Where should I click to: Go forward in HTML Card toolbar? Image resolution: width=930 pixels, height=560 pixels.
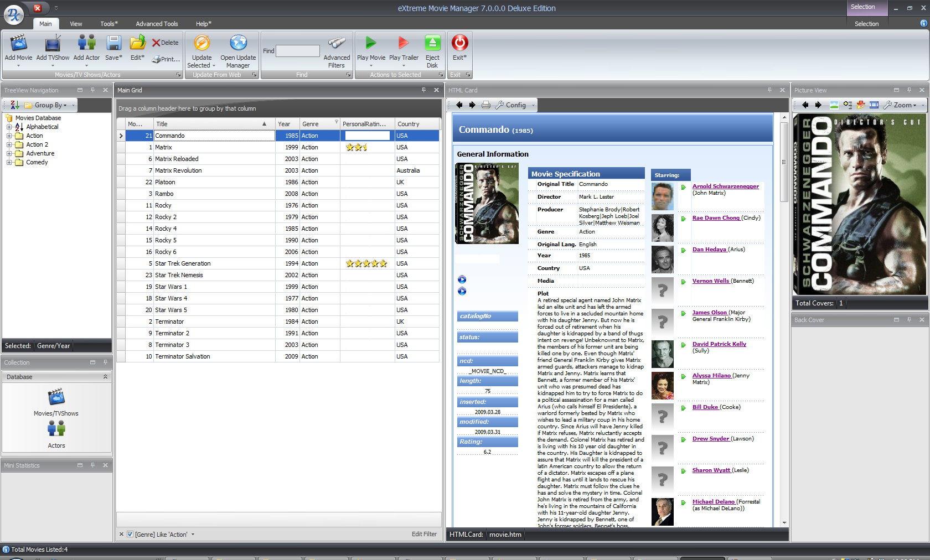point(472,105)
